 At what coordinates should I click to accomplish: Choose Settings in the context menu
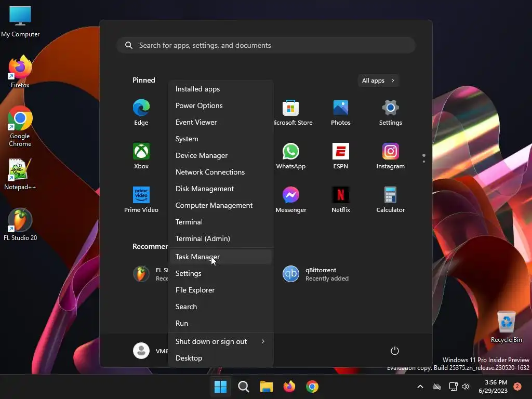[221, 273]
